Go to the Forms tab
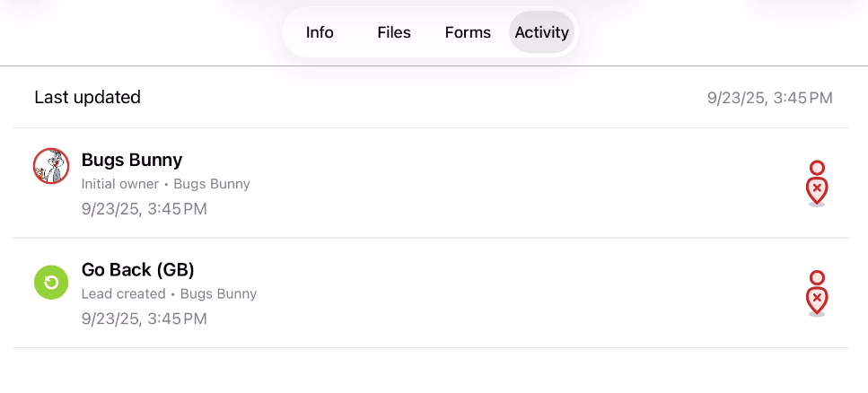 468,32
